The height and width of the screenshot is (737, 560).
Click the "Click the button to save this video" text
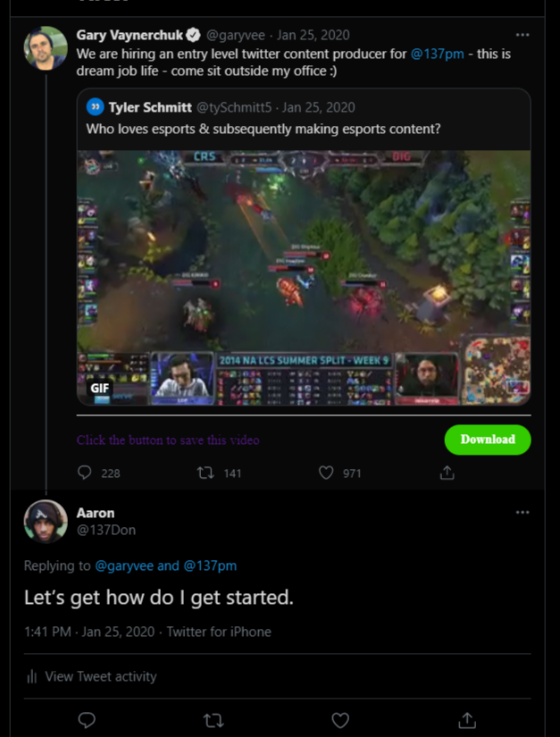[x=168, y=440]
